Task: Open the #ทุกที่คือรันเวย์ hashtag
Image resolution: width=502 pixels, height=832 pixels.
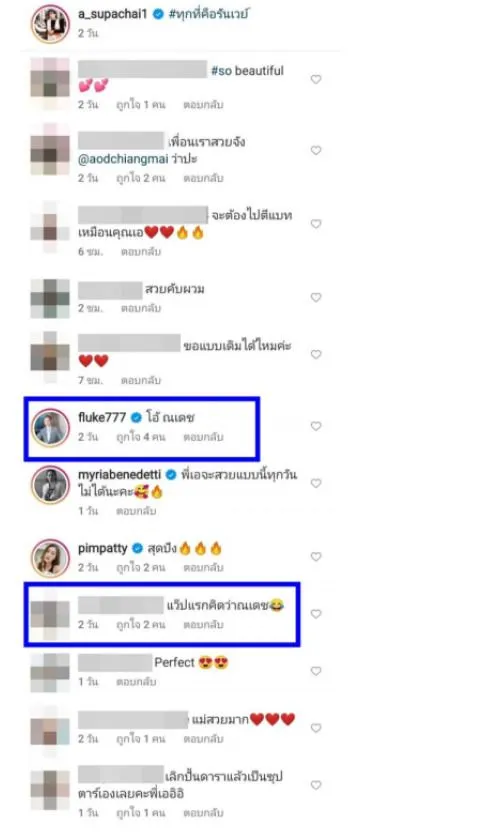Action: point(208,14)
